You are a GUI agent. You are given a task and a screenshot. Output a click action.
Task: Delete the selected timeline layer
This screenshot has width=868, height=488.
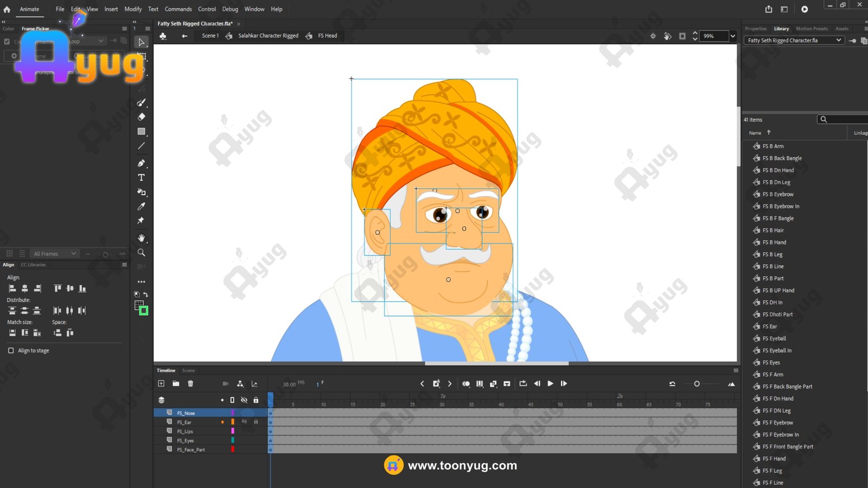click(190, 383)
